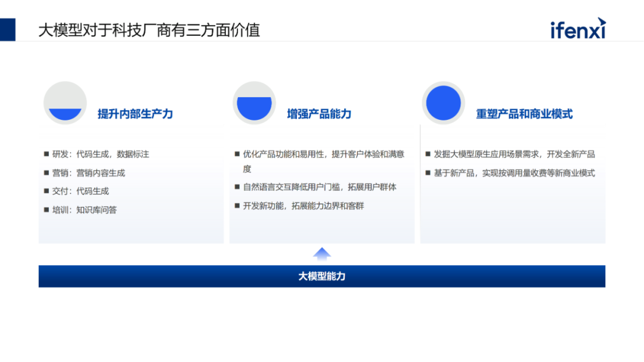Click the dark blue square beside the title
The height and width of the screenshot is (362, 644).
(8, 30)
